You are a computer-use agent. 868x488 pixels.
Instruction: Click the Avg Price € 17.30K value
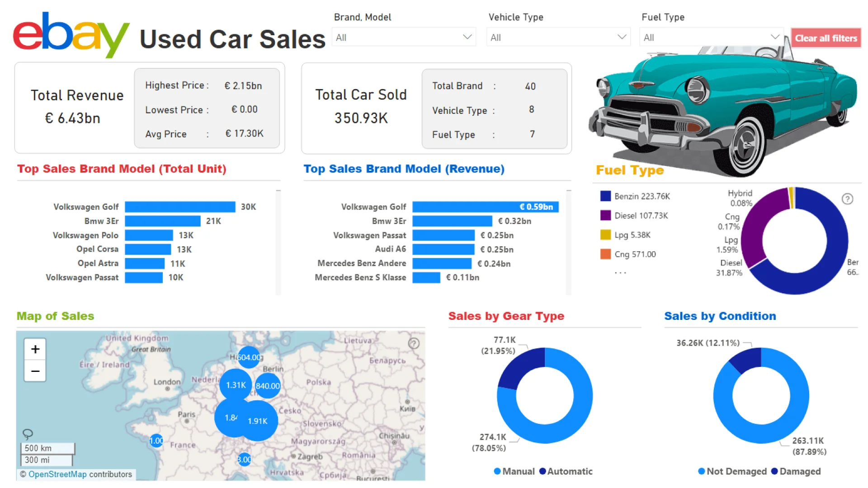[244, 134]
